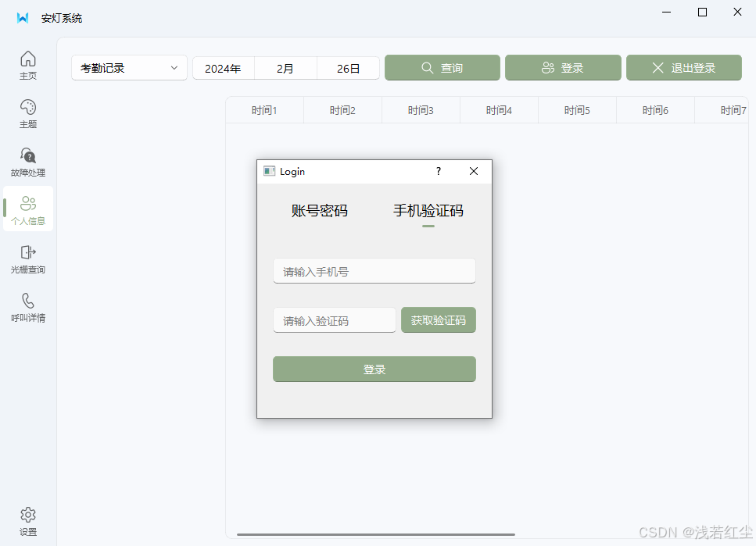Image resolution: width=756 pixels, height=546 pixels.
Task: Click the 登录 button in dialog
Action: pyautogui.click(x=374, y=369)
